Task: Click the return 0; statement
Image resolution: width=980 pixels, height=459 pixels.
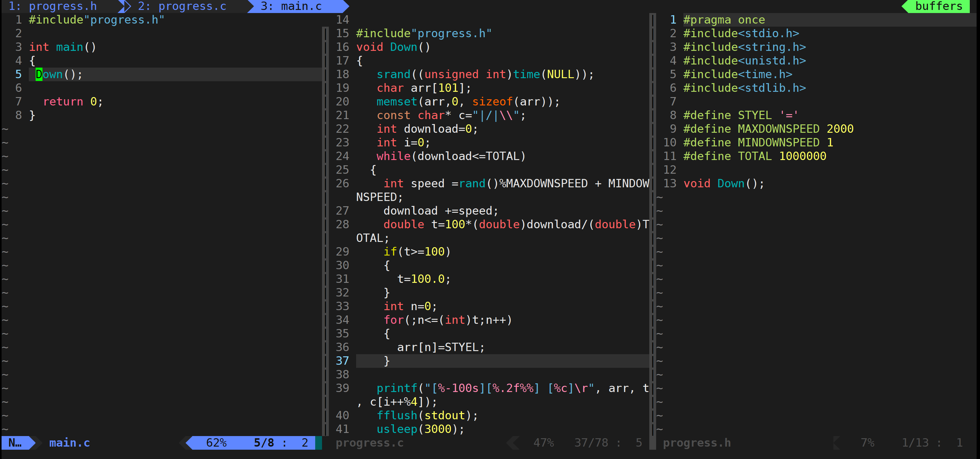Action: [x=72, y=102]
